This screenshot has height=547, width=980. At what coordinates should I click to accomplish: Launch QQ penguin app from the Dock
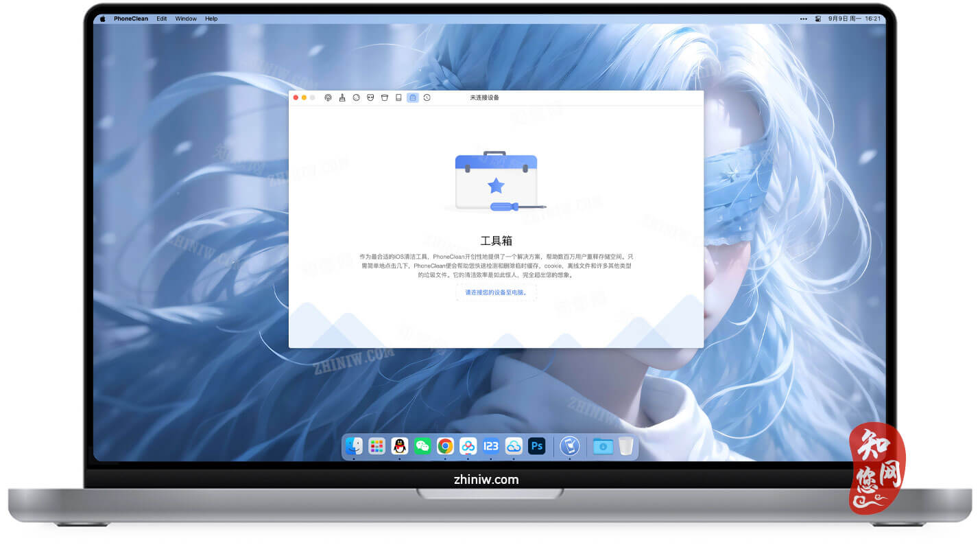point(399,446)
